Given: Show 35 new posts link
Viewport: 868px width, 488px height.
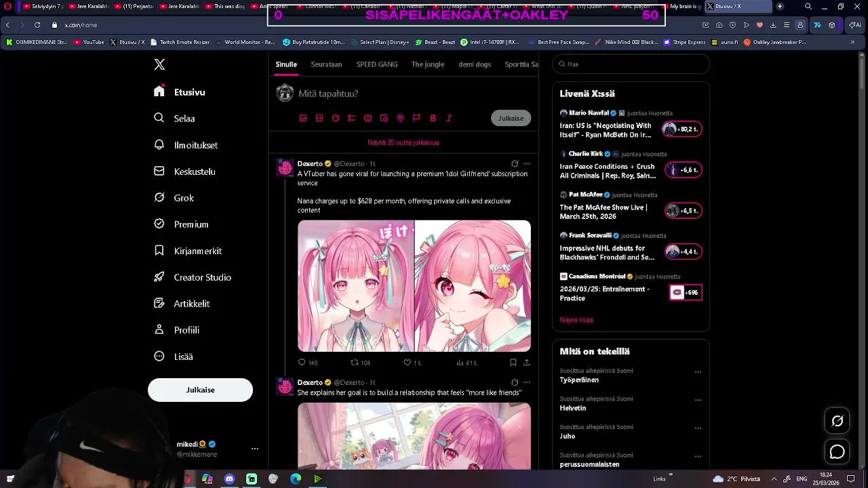Looking at the screenshot, I should (x=403, y=143).
